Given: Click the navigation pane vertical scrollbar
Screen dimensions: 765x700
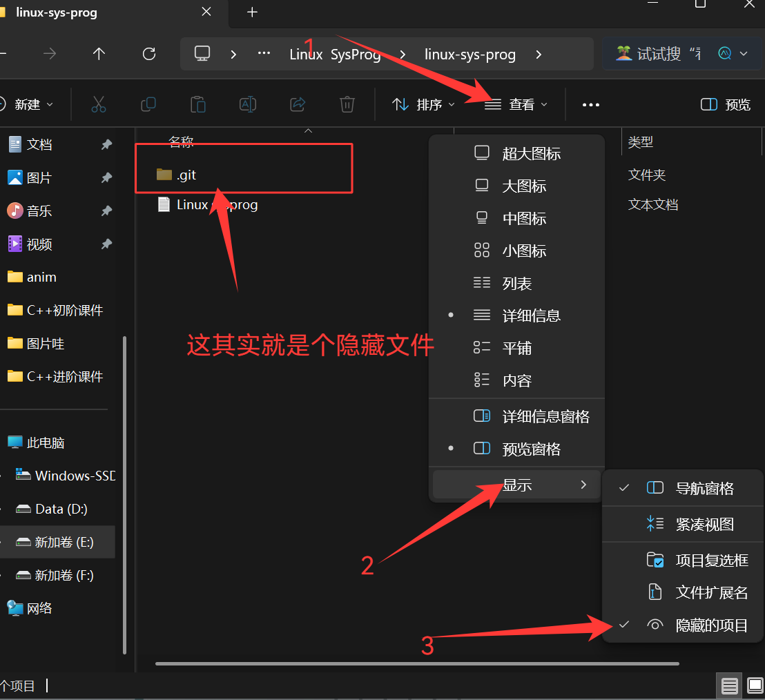Looking at the screenshot, I should click(124, 495).
